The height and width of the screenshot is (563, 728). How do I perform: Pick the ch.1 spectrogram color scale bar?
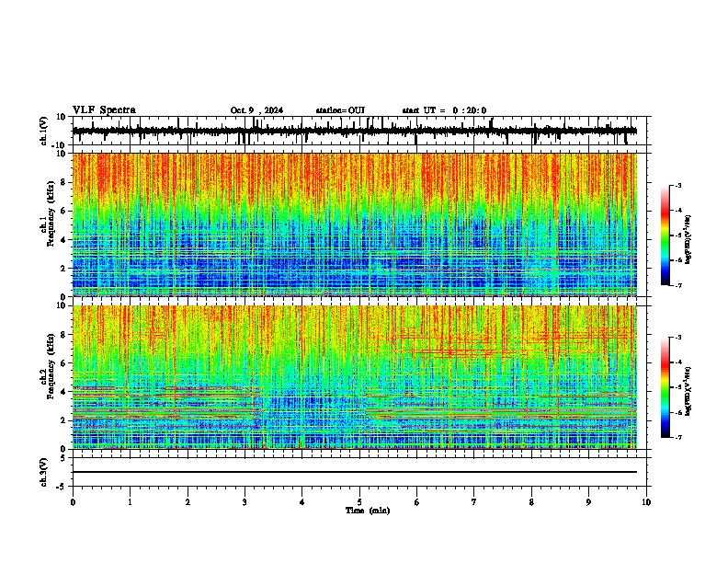pos(665,236)
